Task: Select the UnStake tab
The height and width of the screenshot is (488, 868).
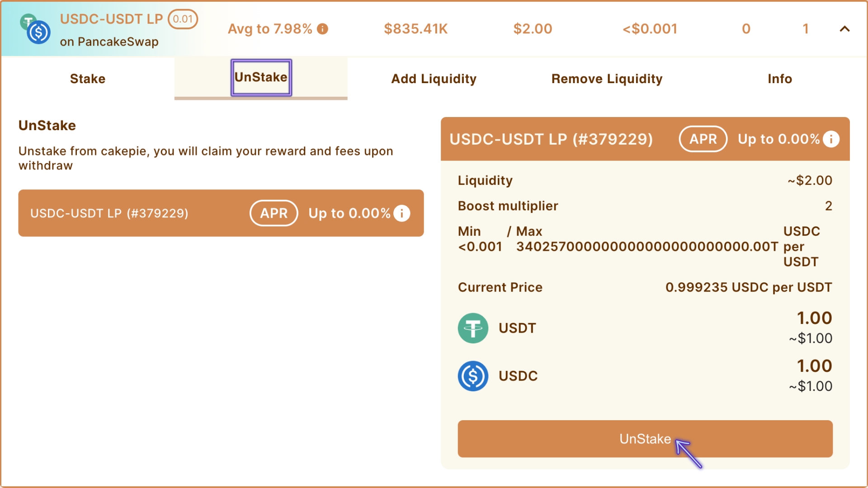Action: [261, 78]
